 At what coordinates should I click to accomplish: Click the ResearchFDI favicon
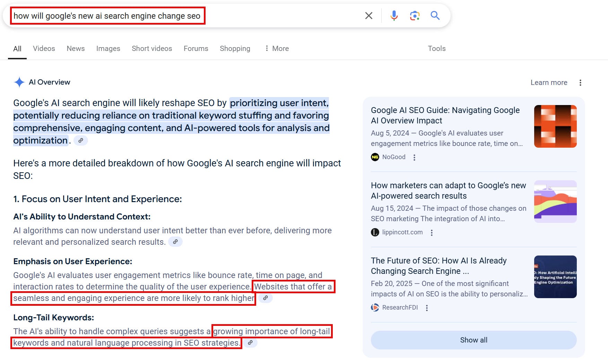pos(375,307)
